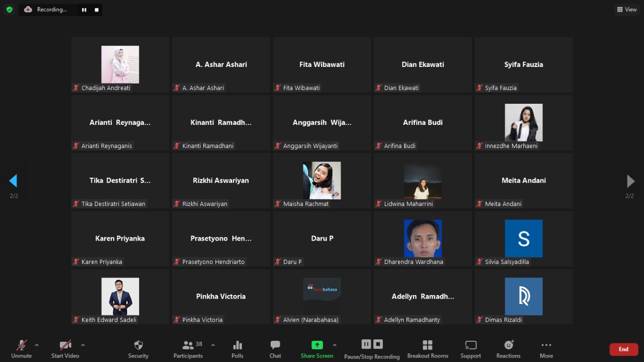Click the red End button
The width and height of the screenshot is (644, 362).
(x=624, y=349)
